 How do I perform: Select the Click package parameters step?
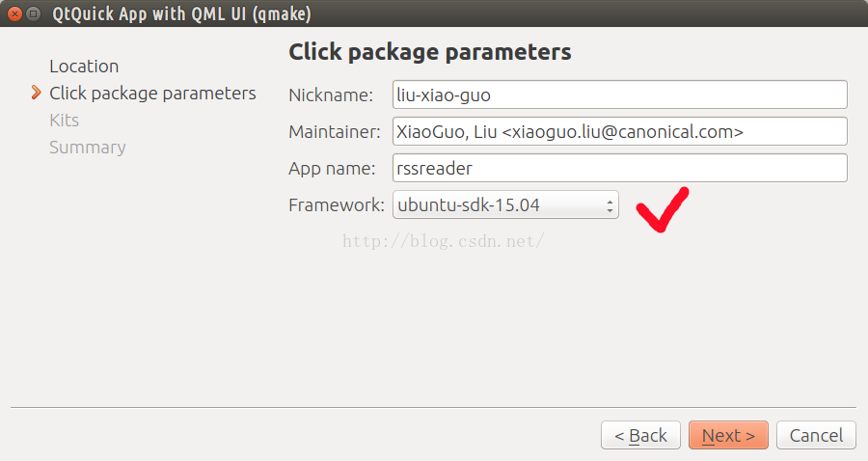click(152, 94)
